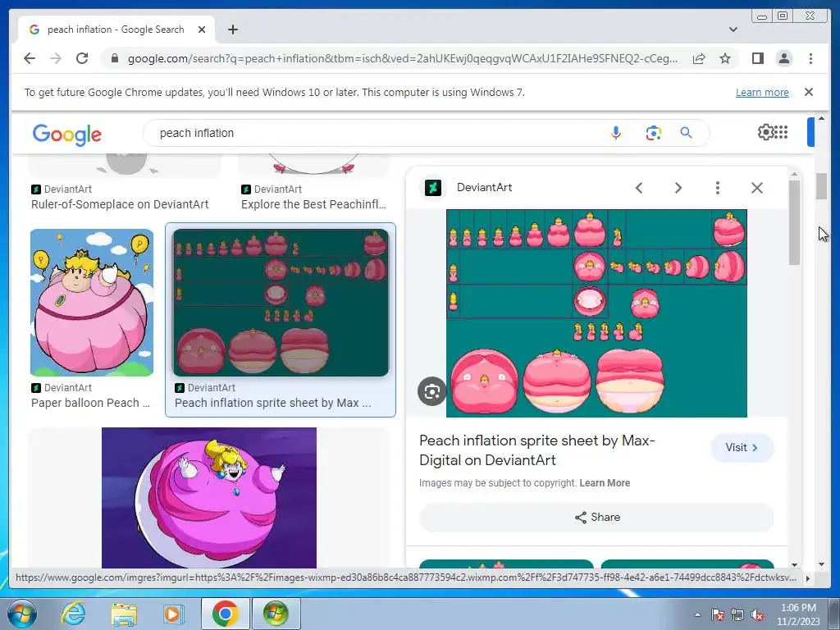Image resolution: width=840 pixels, height=630 pixels.
Task: Bookmark this tab with the star icon
Action: [725, 58]
